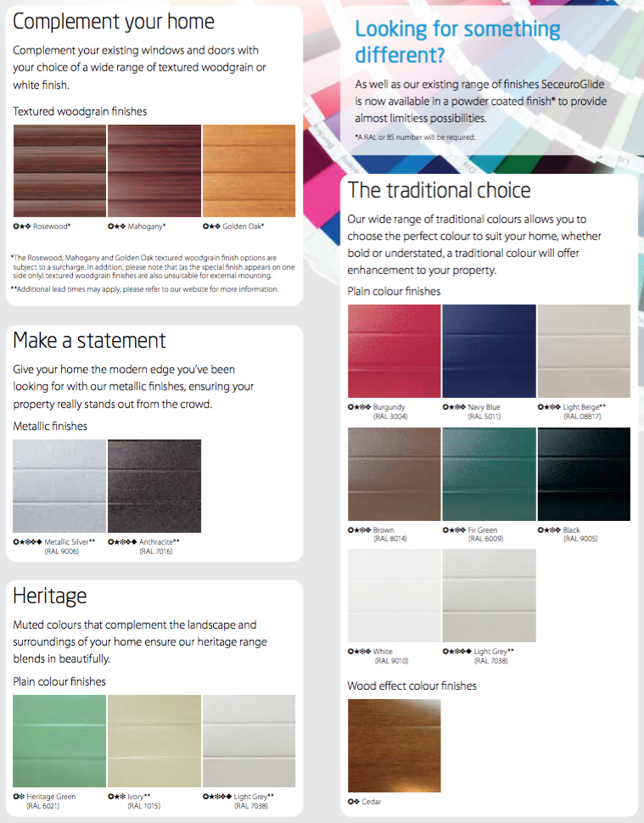Select the Metallic Silver finish swatch

(59, 486)
